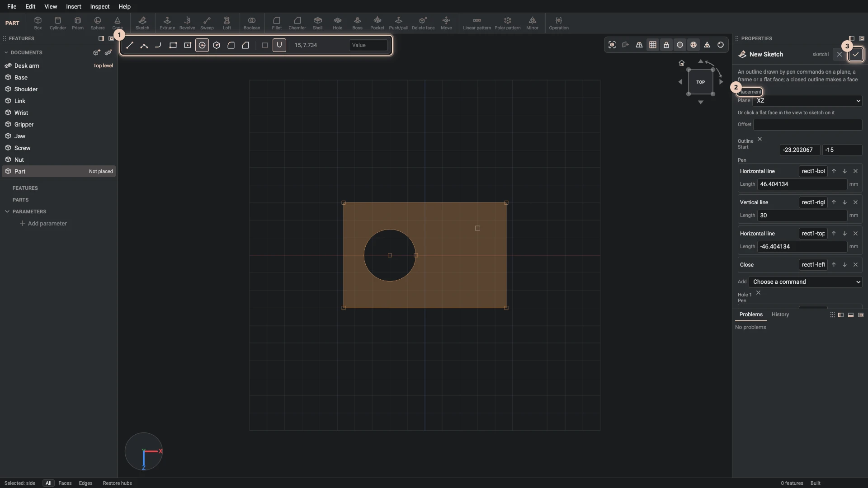The image size is (868, 488).
Task: Select Edges filter in status bar
Action: 86,483
